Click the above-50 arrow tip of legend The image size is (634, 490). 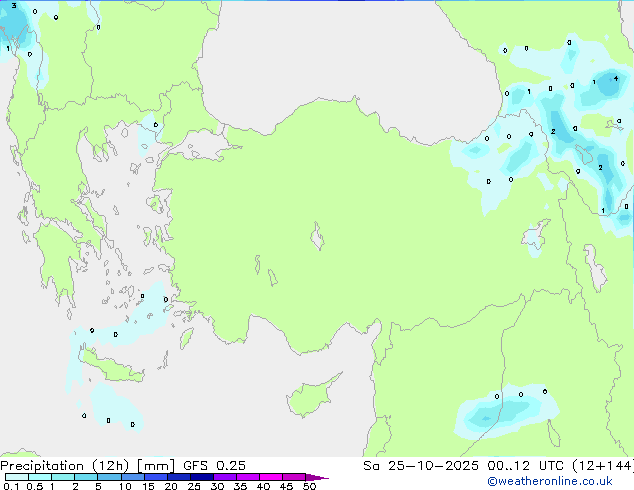pyautogui.click(x=317, y=477)
